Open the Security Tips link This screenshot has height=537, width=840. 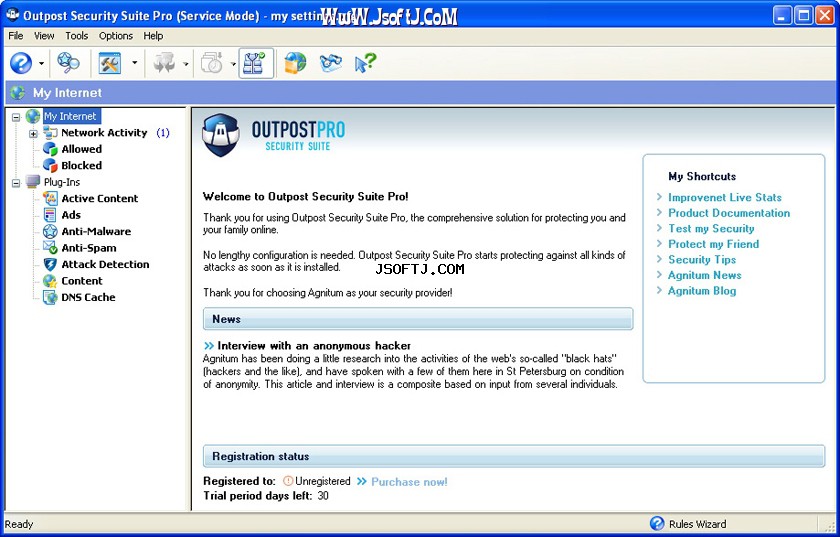pos(702,259)
